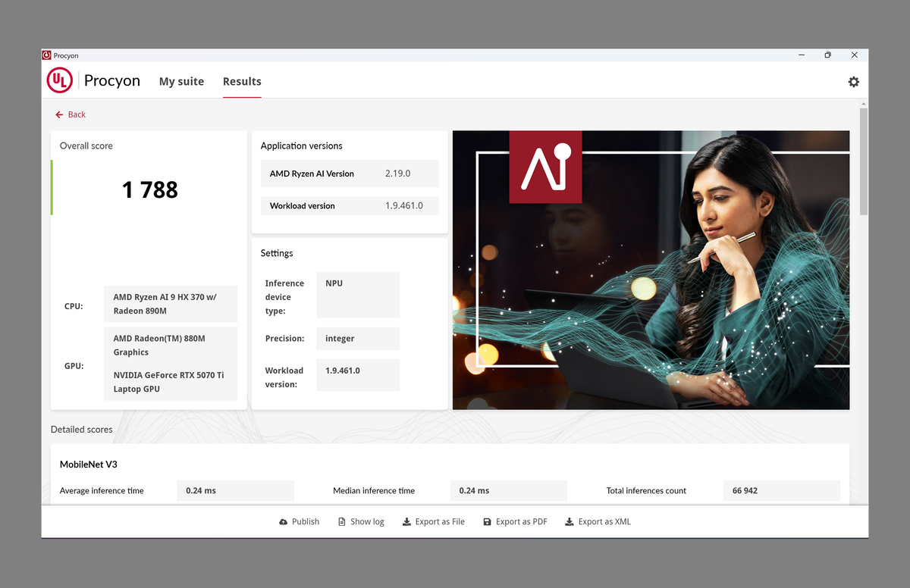This screenshot has width=910, height=588.
Task: Select the Results tab
Action: [x=242, y=82]
